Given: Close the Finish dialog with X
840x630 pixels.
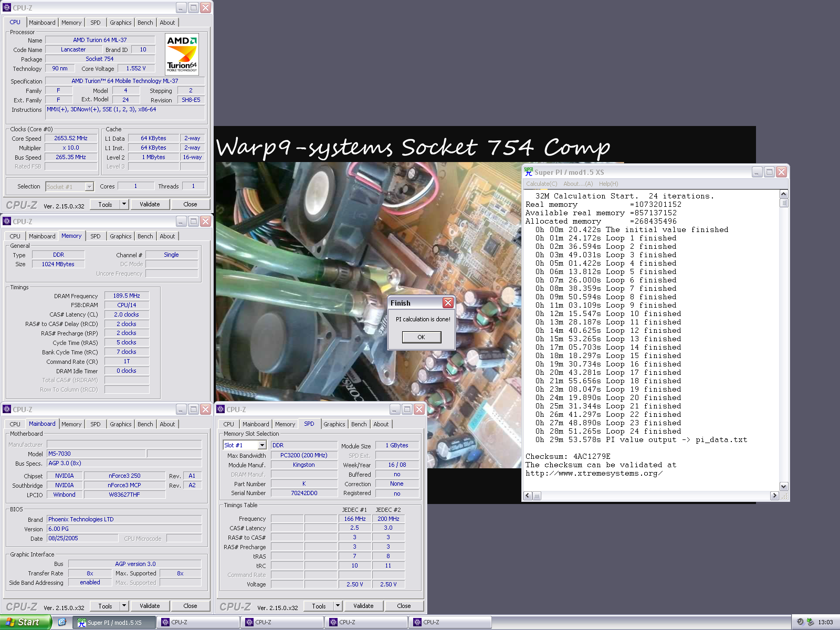Looking at the screenshot, I should pos(448,303).
